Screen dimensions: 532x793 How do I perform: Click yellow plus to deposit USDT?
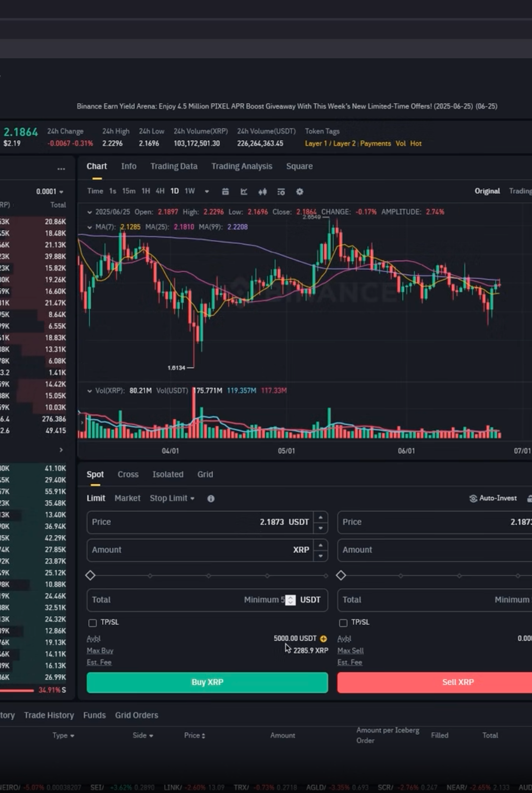click(x=324, y=638)
